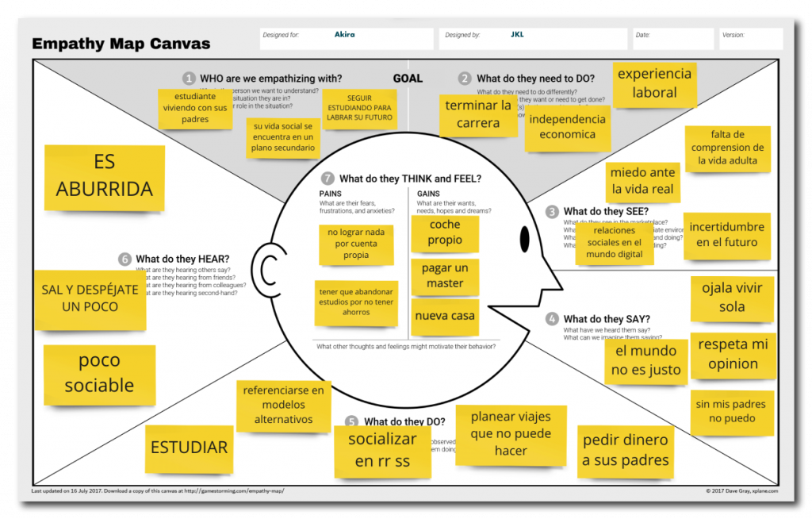The height and width of the screenshot is (519, 812).
Task: Select the 'ojala vivir sola' sticky note
Action: point(732,298)
